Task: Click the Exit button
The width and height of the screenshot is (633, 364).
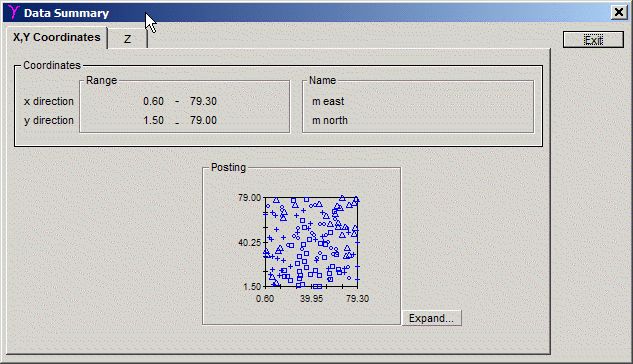Action: coord(593,40)
